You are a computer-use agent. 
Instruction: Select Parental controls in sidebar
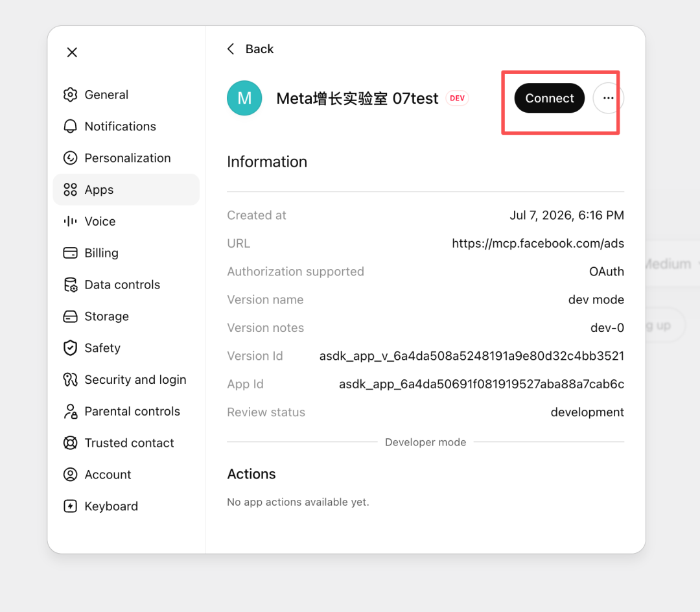coord(126,411)
